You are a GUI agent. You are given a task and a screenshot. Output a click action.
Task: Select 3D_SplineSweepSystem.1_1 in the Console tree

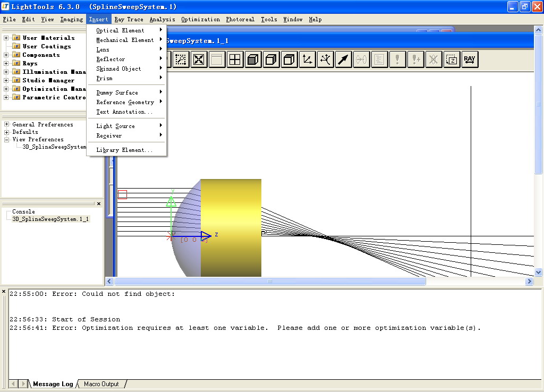pos(50,219)
